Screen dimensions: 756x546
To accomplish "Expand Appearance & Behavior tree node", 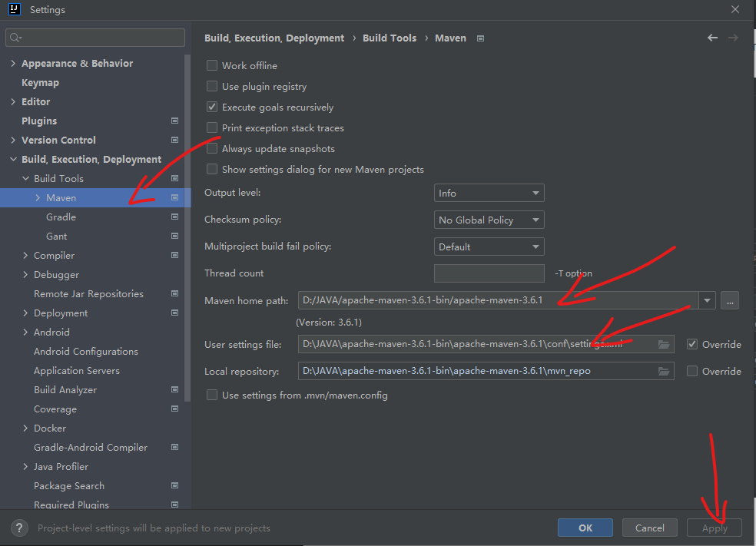I will pyautogui.click(x=13, y=63).
